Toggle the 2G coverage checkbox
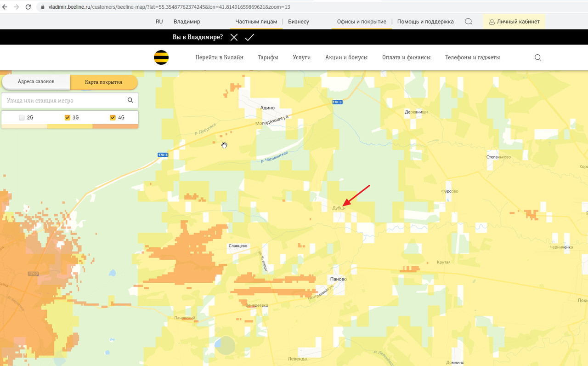588x366 pixels. coord(22,118)
